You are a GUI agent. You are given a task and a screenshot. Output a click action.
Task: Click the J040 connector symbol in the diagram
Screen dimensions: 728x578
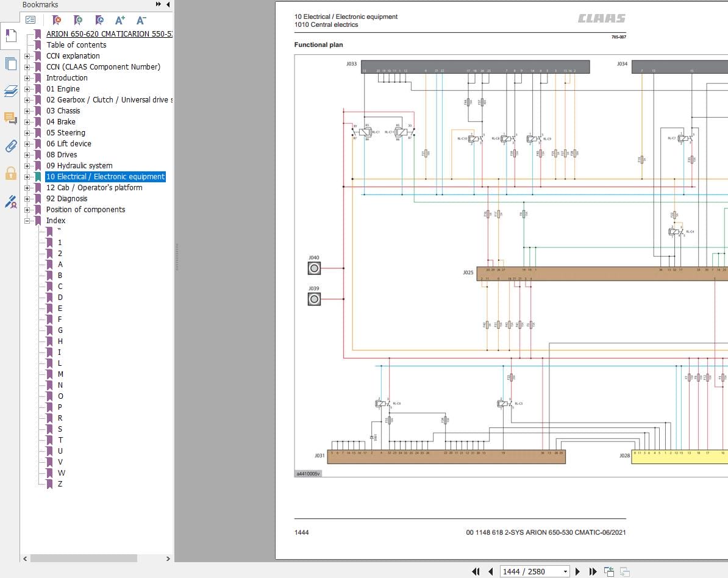(x=314, y=268)
